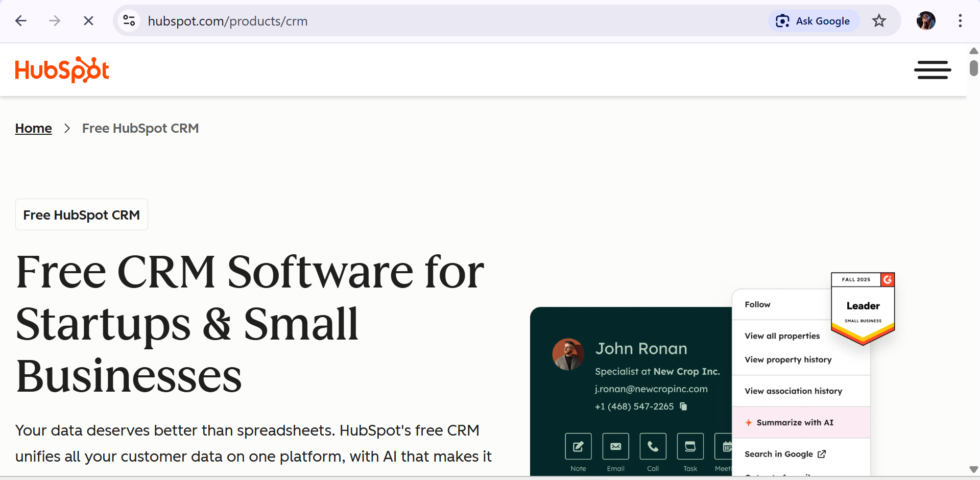This screenshot has height=480, width=980.
Task: Navigate to Home via the breadcrumb link
Action: click(33, 128)
